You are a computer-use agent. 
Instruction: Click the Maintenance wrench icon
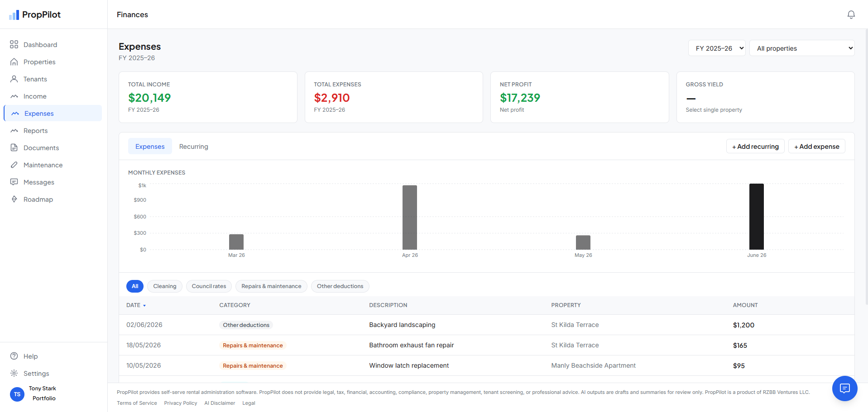pos(14,165)
